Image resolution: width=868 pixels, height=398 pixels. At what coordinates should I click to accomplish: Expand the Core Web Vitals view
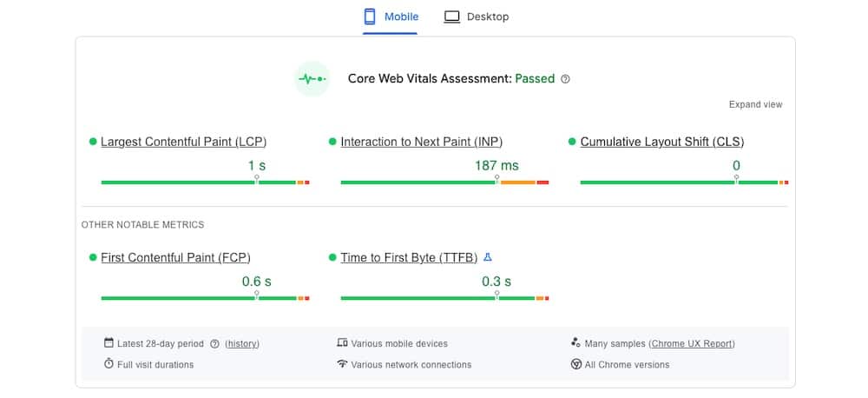755,104
